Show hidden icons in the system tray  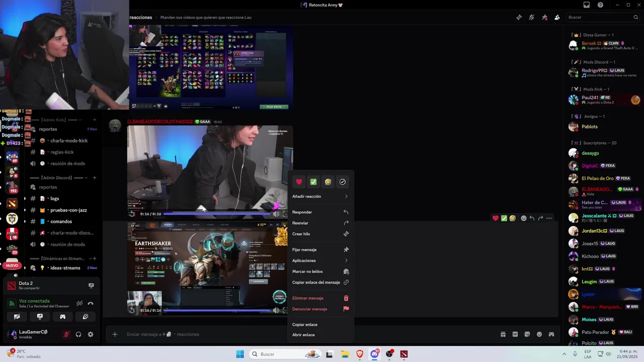click(x=564, y=354)
